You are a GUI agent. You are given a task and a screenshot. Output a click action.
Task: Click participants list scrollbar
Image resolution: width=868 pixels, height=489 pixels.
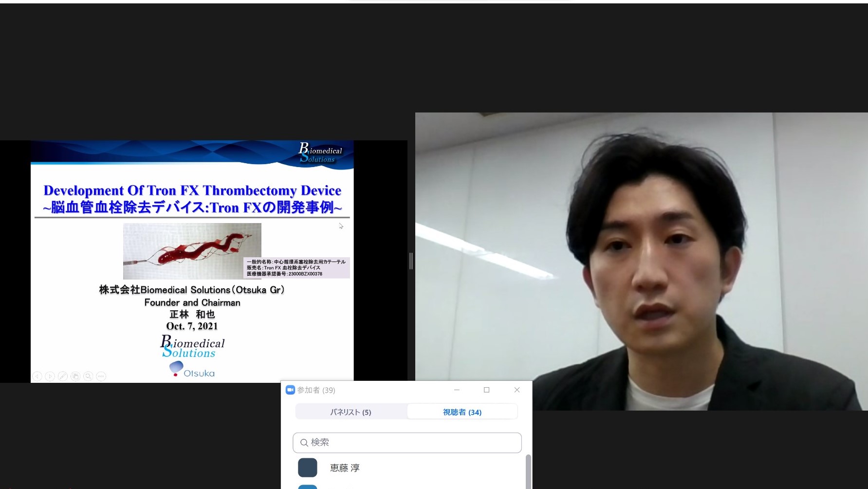[x=528, y=471]
